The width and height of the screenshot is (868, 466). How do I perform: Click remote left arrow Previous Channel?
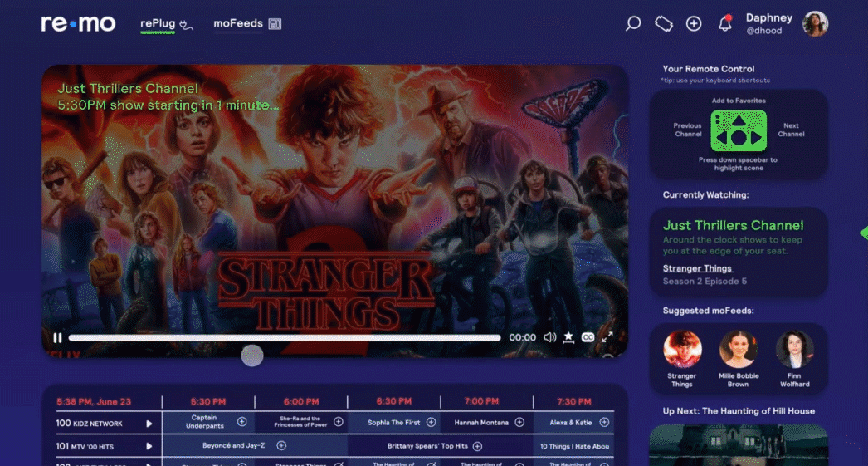click(x=722, y=137)
